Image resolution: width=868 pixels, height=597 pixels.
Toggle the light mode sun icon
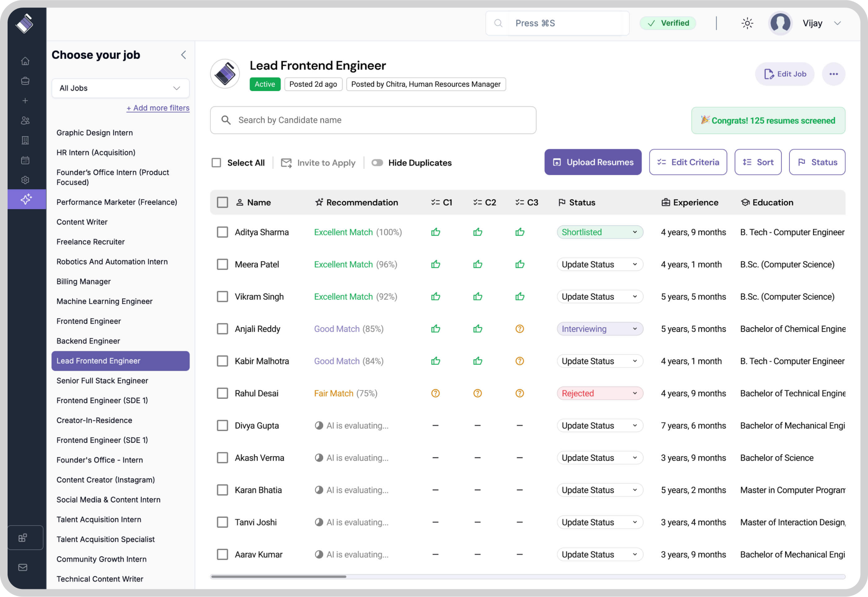pos(747,23)
